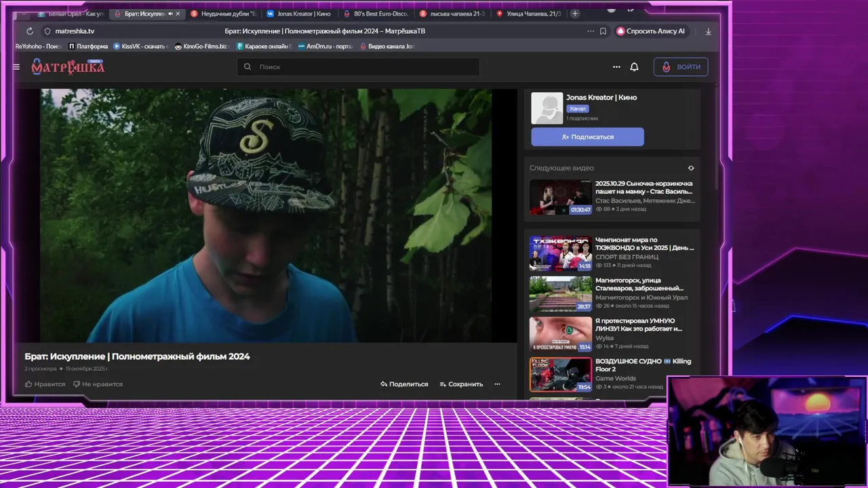Viewport: 868px width, 488px height.
Task: Toggle autoplay icon next to Следующее видео
Action: tap(691, 168)
